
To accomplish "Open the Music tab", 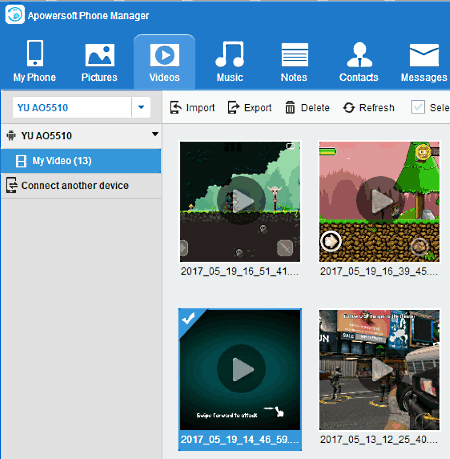I will point(230,62).
